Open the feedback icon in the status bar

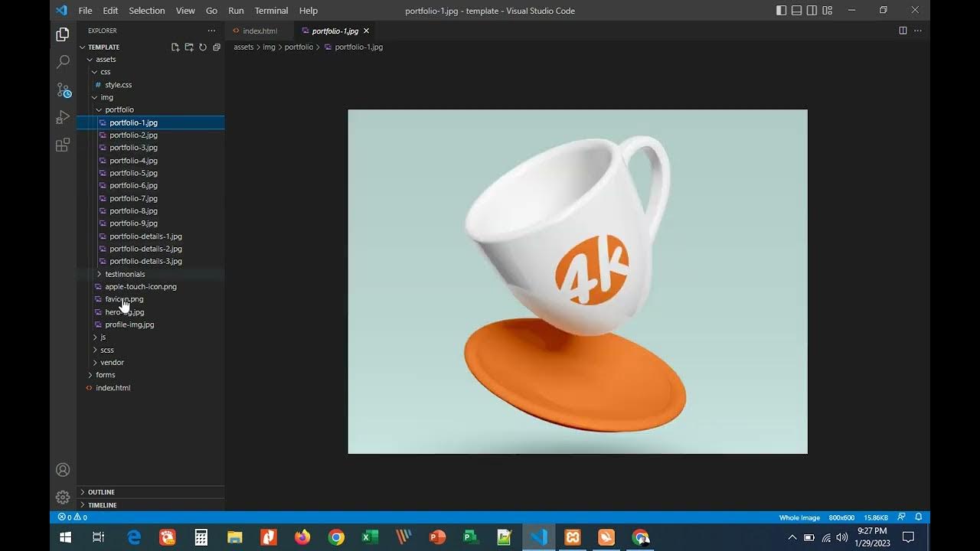[902, 517]
